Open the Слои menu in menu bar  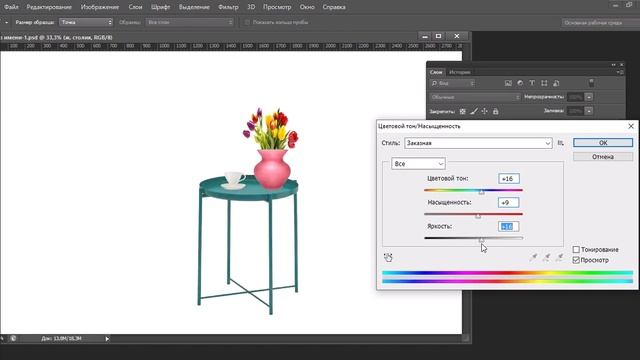point(135,7)
